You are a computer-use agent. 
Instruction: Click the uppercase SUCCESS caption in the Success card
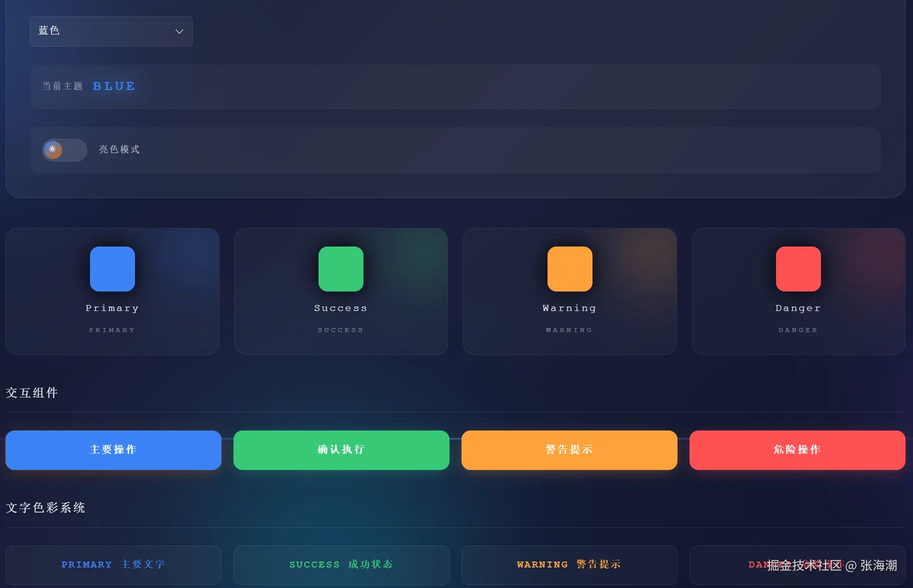(340, 330)
